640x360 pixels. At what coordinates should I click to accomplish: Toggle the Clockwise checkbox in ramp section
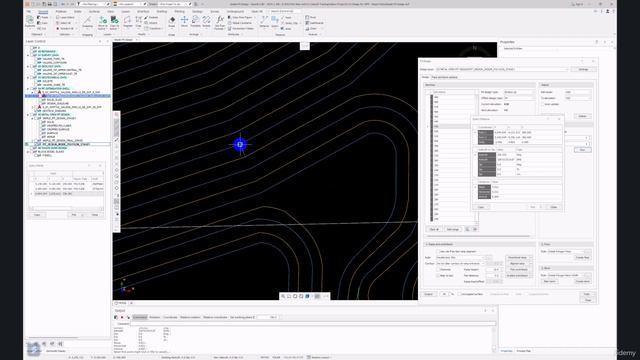point(438,269)
